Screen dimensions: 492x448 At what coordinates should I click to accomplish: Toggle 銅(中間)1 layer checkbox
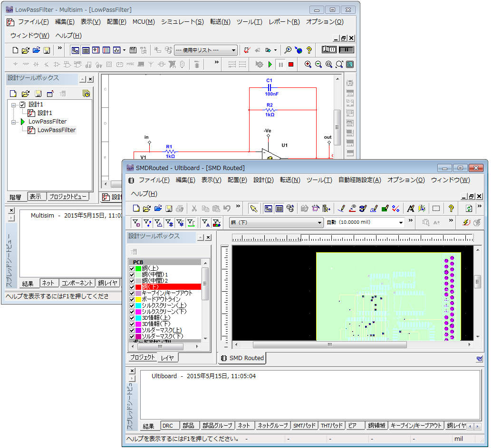pos(132,275)
